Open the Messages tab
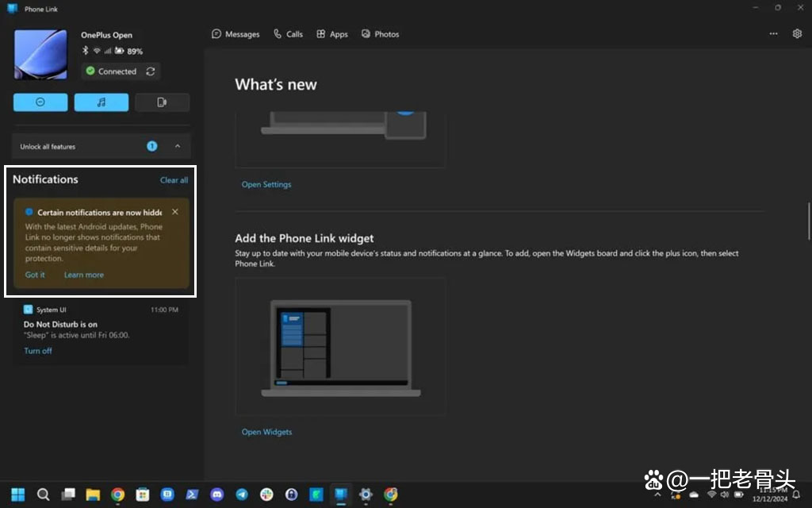 pyautogui.click(x=236, y=34)
